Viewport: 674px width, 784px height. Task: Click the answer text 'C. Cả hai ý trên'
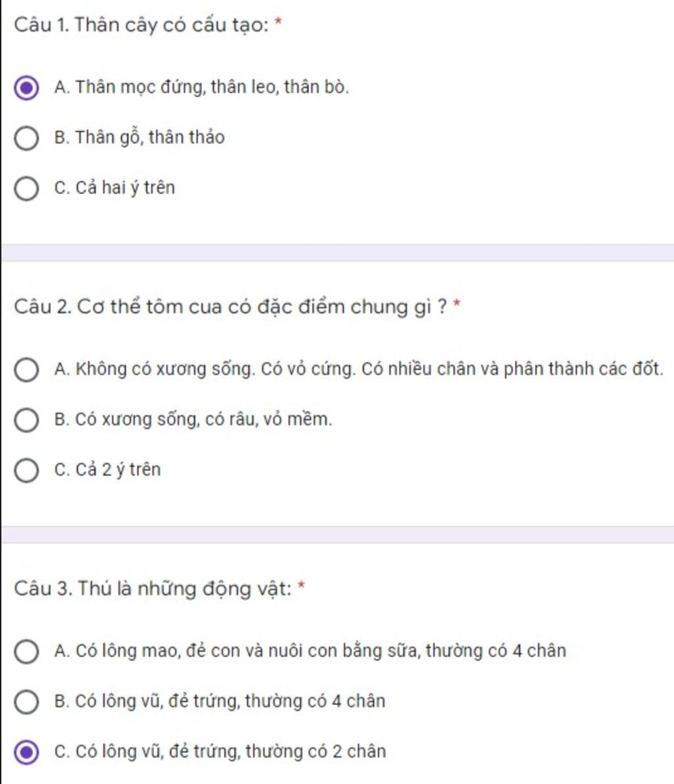115,187
